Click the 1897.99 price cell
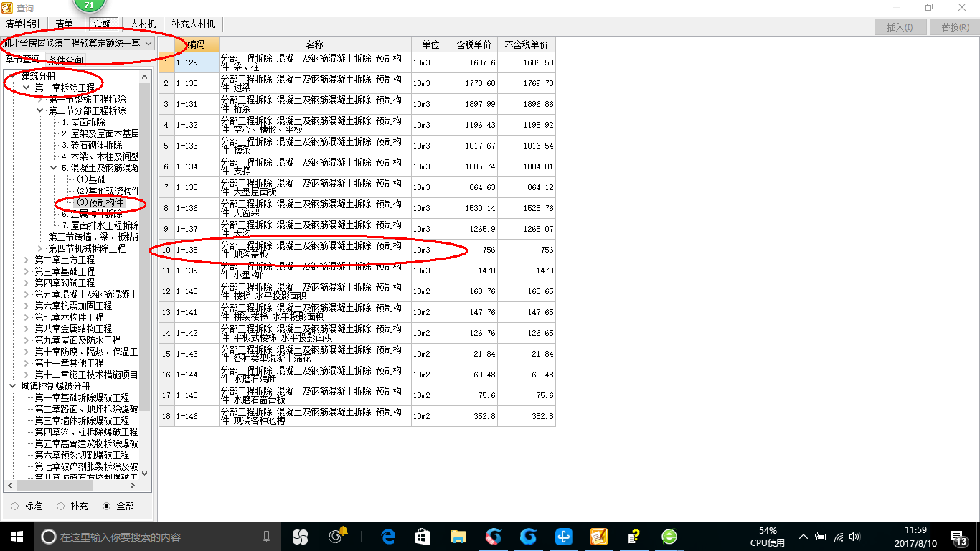The height and width of the screenshot is (551, 980). coord(474,104)
